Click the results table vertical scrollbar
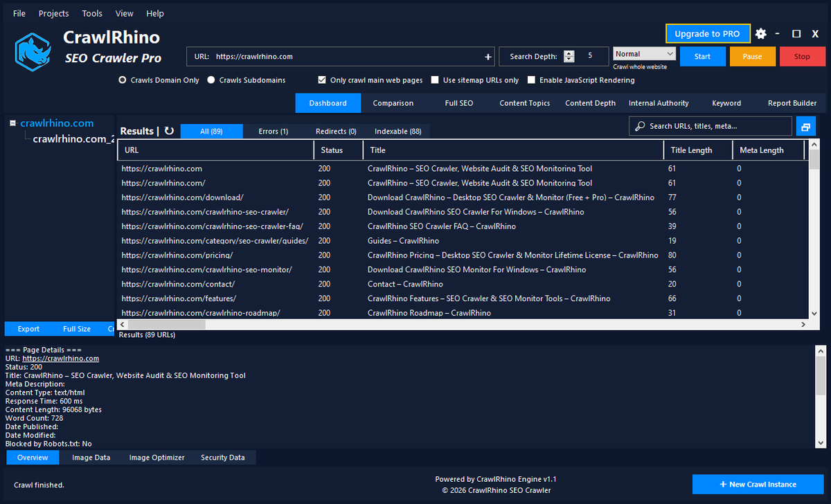The image size is (831, 504). [814, 229]
